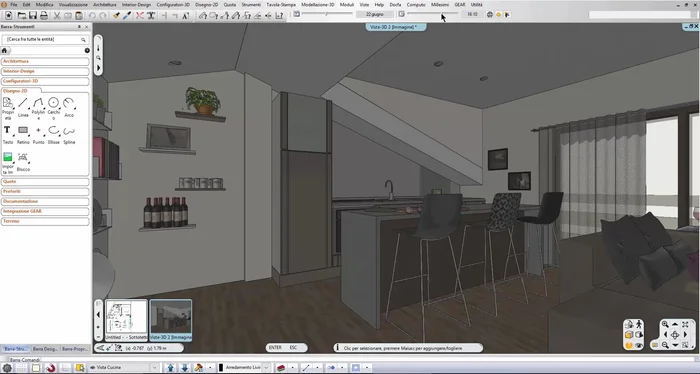Toggle the pin icon on Barra-Strumenti panel
Screen dimensions: 700x374
(x=79, y=27)
